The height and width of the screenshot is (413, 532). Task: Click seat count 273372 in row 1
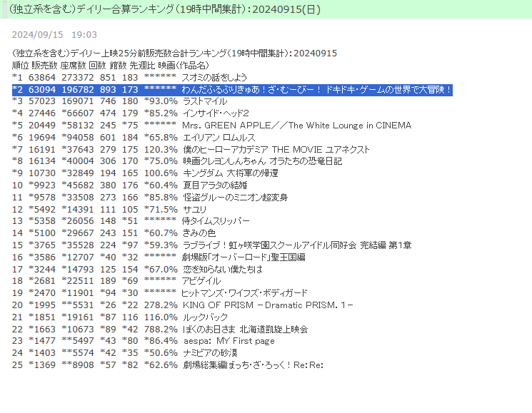tap(78, 78)
